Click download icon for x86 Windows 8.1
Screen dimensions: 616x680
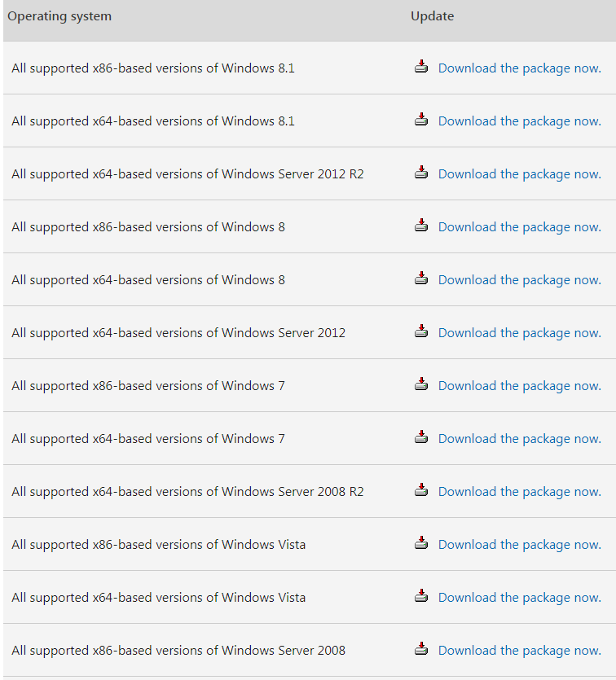[x=420, y=66]
